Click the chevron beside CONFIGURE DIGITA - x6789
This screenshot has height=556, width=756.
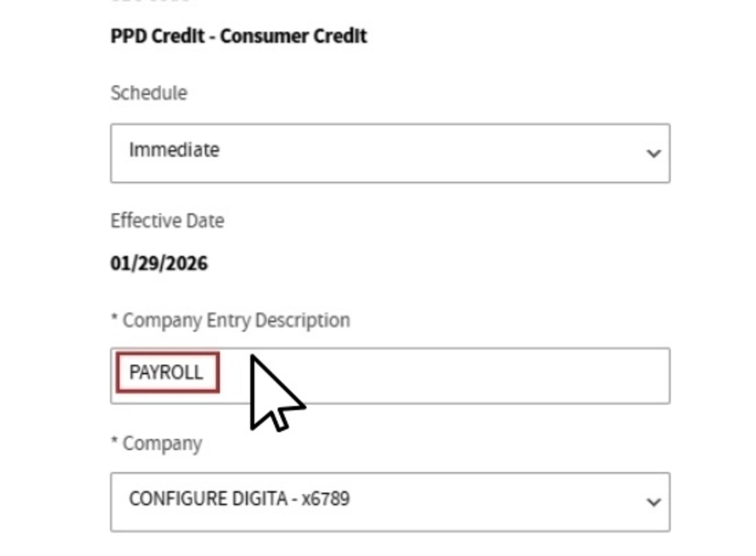[653, 501]
